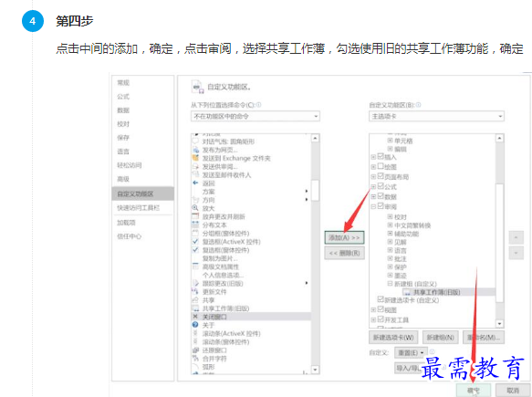The height and width of the screenshot is (397, 532).
Task: Click the 滚动条(窗体控件) icon
Action: tap(195, 341)
